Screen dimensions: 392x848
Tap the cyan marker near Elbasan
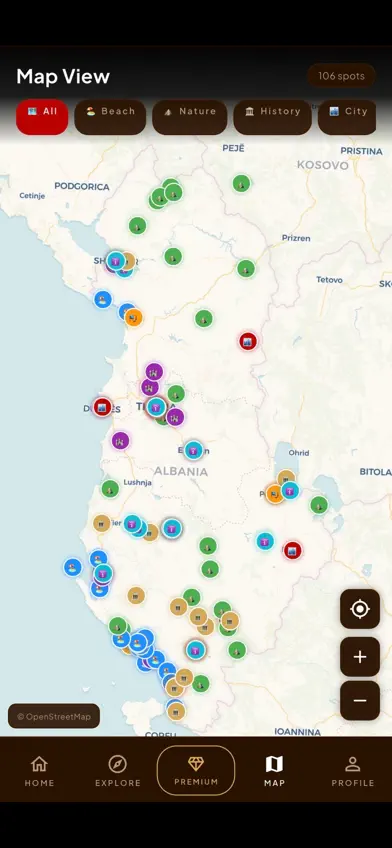coord(193,450)
